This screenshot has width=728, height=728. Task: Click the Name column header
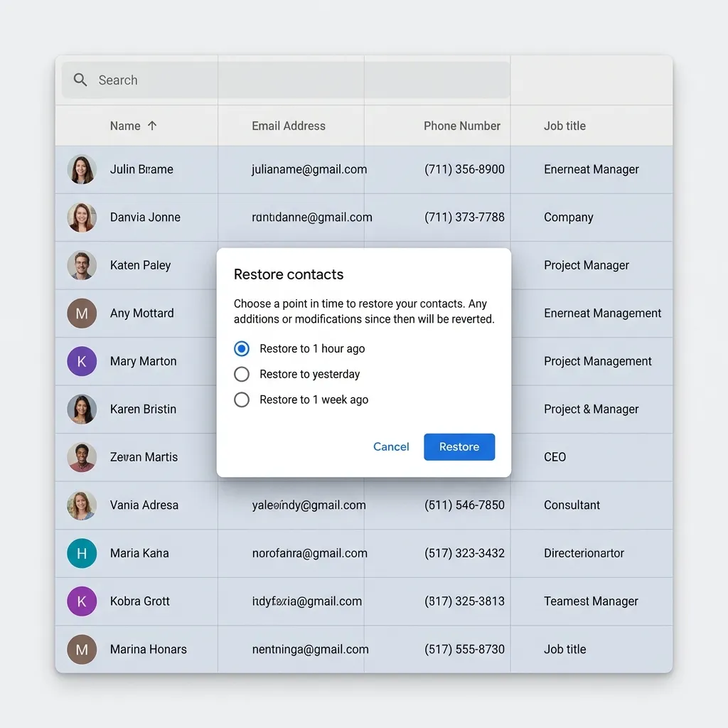point(125,126)
